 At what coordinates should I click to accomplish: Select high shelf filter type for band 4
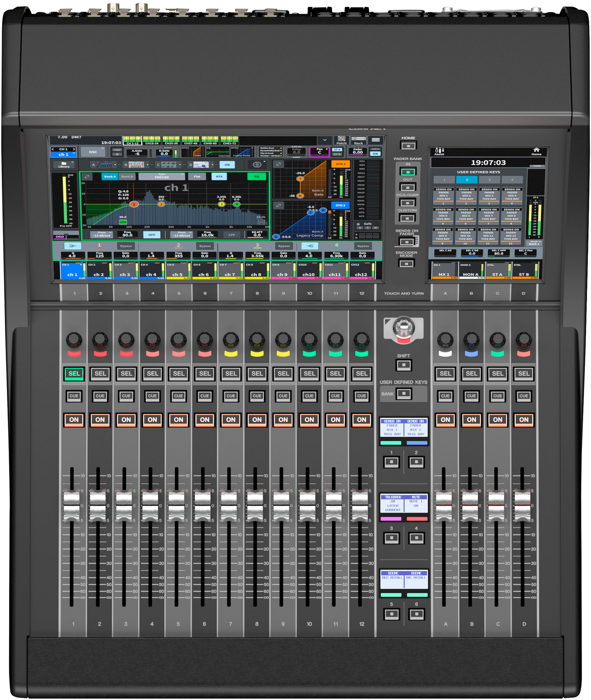[310, 246]
